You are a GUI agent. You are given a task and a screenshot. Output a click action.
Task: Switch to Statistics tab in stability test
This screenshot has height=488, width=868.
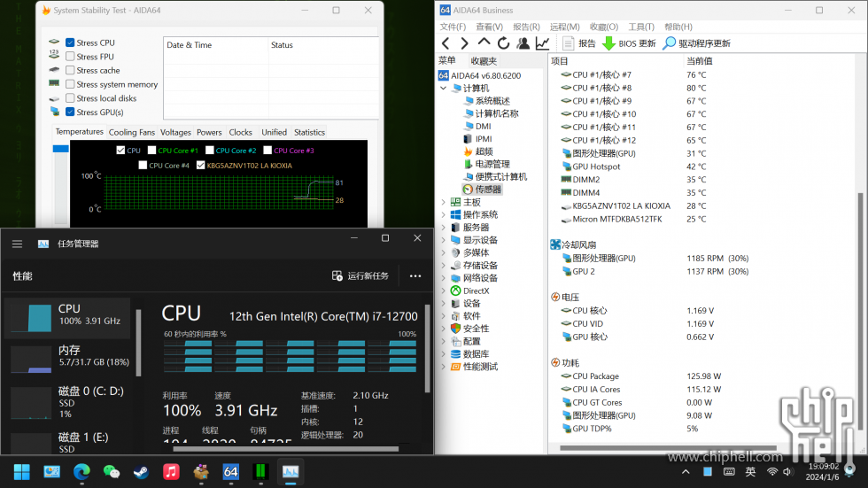coord(309,132)
